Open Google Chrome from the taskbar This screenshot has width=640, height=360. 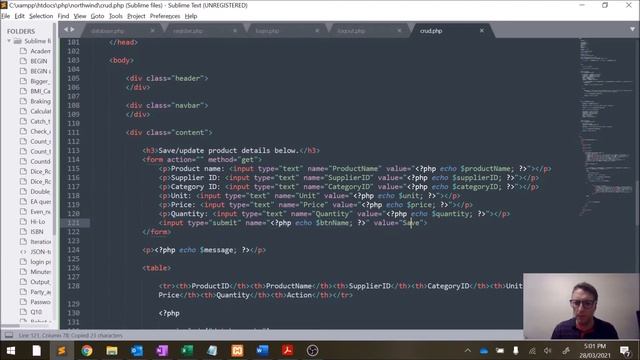tap(87, 351)
